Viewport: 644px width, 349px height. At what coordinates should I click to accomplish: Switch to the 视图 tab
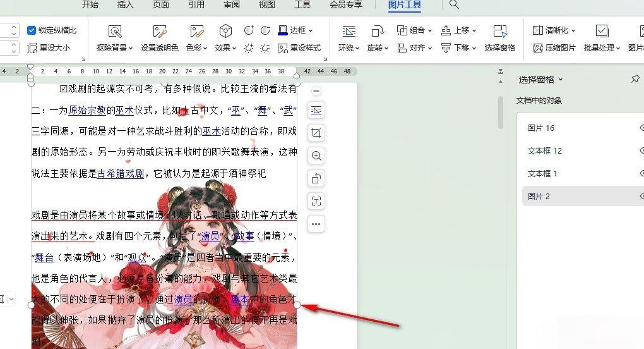pyautogui.click(x=267, y=4)
